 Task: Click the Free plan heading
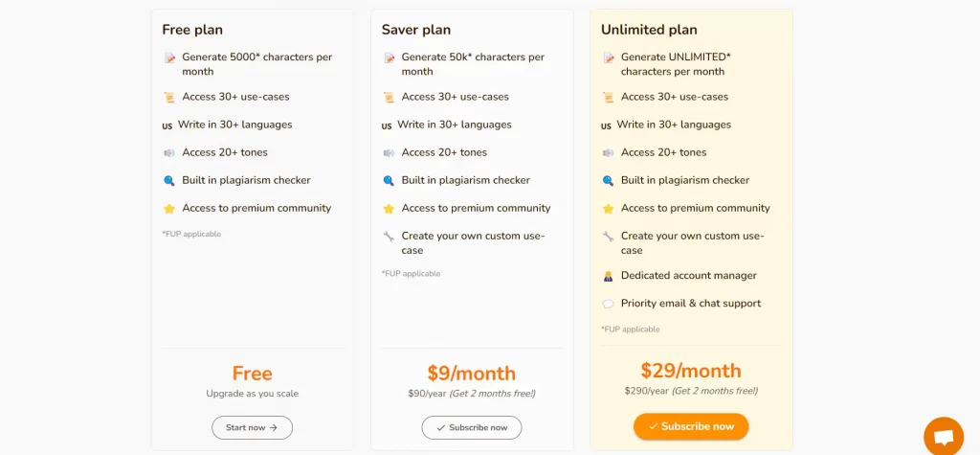tap(192, 30)
